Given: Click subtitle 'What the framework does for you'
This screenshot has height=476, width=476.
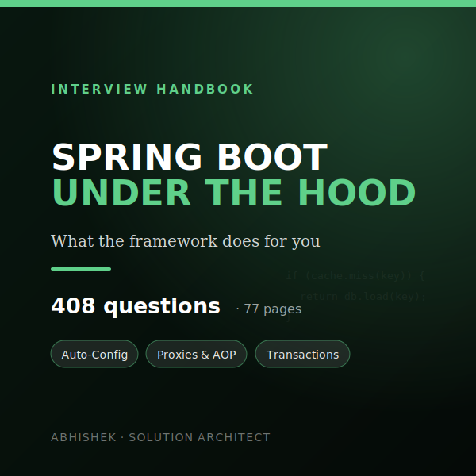Looking at the screenshot, I should [185, 241].
